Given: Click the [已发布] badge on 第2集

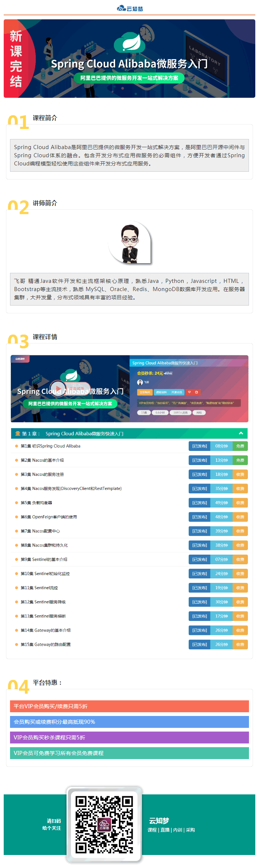Looking at the screenshot, I should [x=200, y=460].
